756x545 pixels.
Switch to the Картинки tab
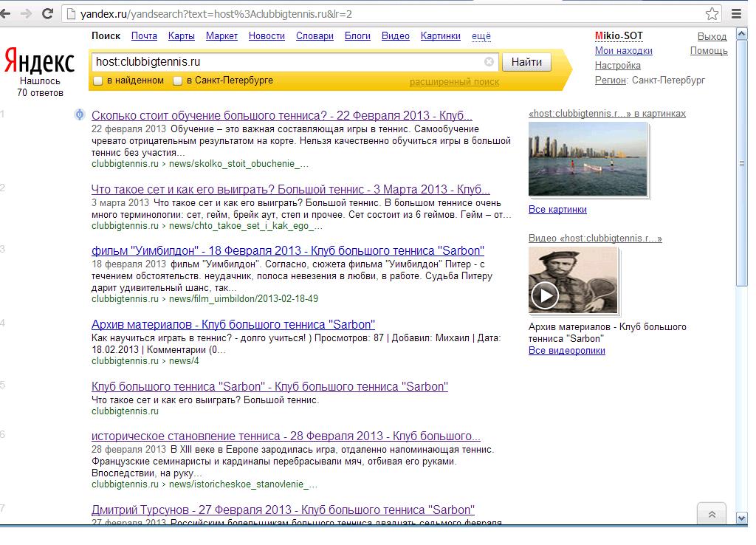point(441,36)
